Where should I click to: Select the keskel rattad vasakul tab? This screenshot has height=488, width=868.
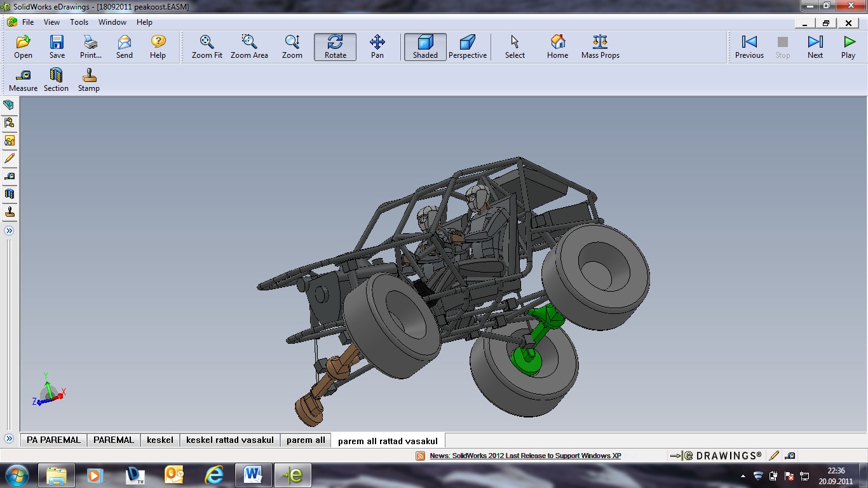[x=229, y=440]
